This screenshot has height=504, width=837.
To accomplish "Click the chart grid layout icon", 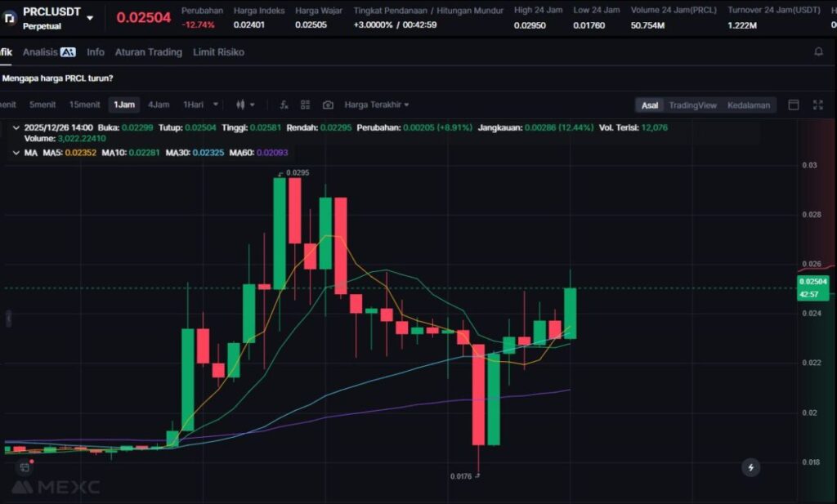I will [306, 105].
